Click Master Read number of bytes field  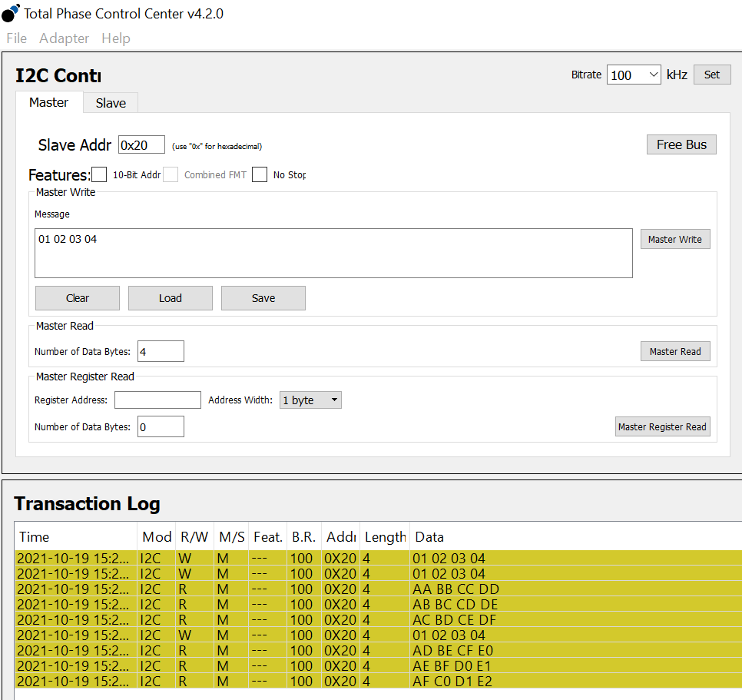(x=161, y=351)
